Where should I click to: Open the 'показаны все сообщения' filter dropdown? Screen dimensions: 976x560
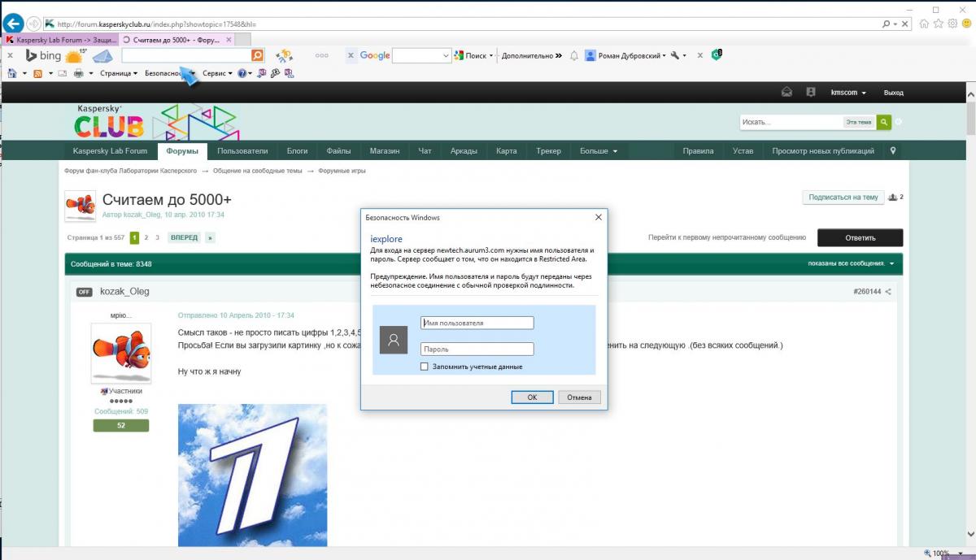pos(851,264)
